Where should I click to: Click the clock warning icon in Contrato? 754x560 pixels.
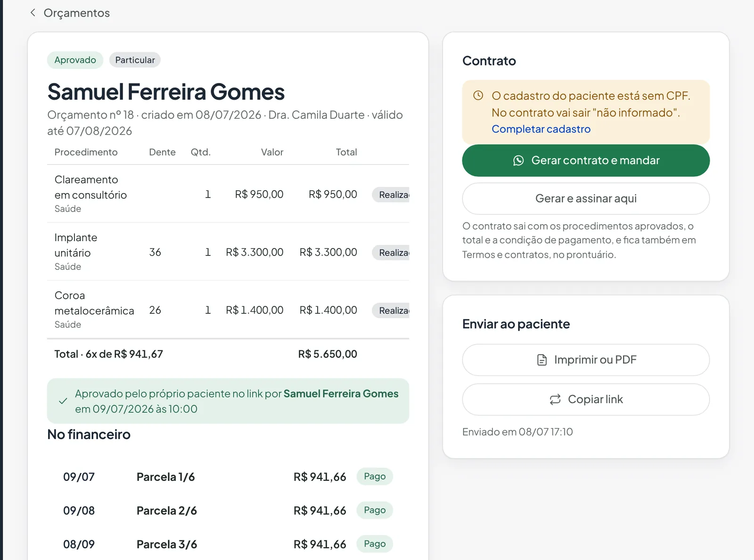[x=478, y=96]
